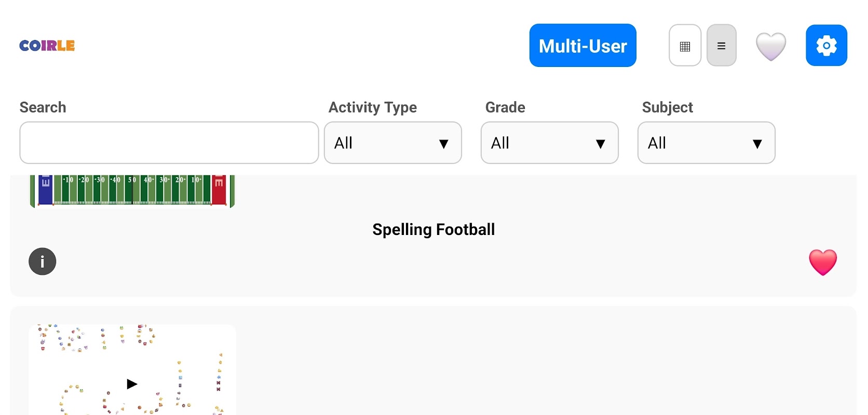Toggle the favorites filter heart in header
The width and height of the screenshot is (868, 415).
coord(770,46)
